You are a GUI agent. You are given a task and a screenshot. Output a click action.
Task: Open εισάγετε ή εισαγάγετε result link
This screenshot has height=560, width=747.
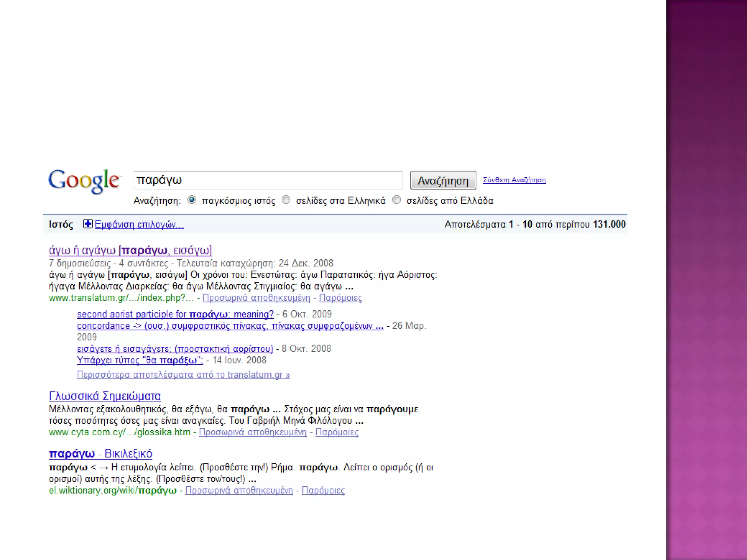pyautogui.click(x=175, y=349)
